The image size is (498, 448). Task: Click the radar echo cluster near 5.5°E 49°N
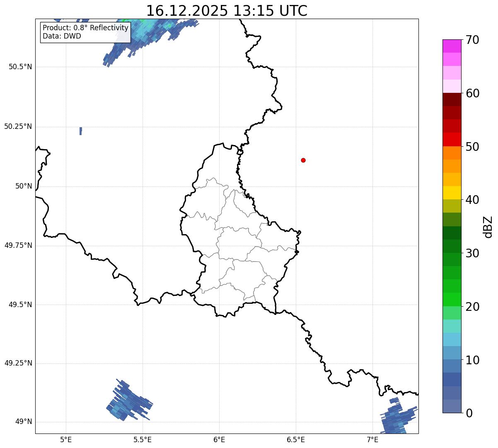tap(129, 401)
